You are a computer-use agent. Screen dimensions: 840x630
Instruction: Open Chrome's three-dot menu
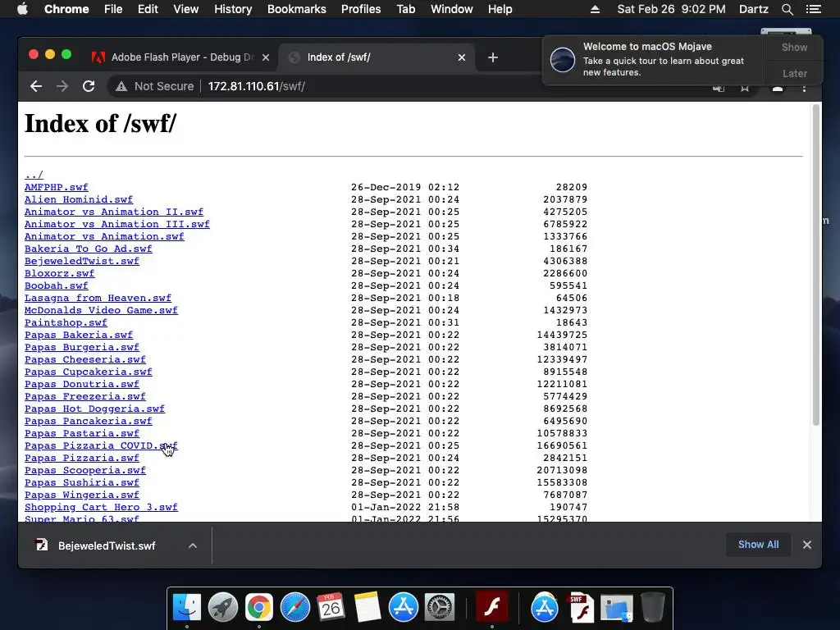tap(804, 88)
